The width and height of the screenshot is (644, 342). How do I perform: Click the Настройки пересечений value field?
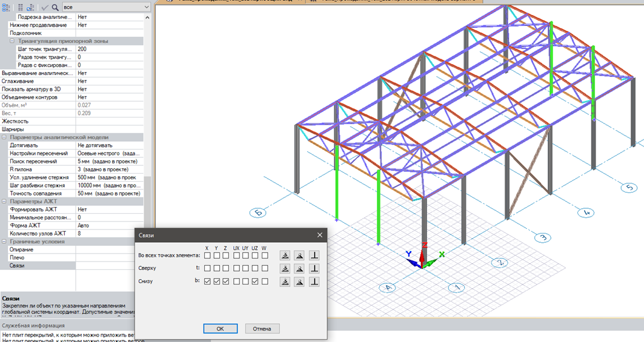tap(109, 153)
